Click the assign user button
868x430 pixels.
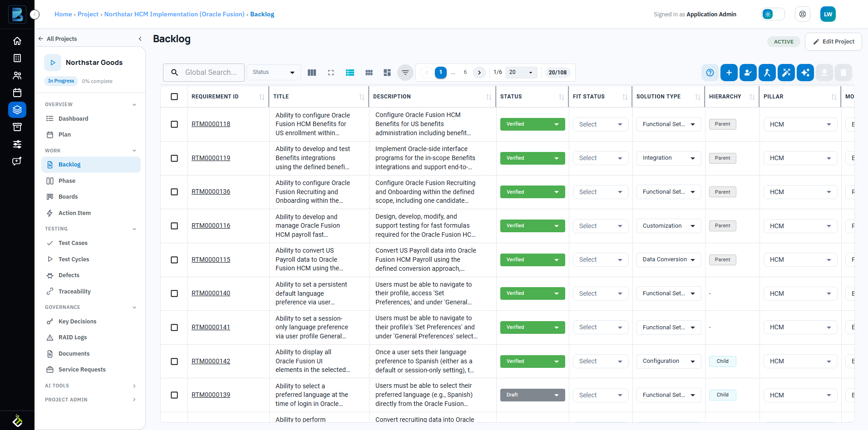(748, 73)
